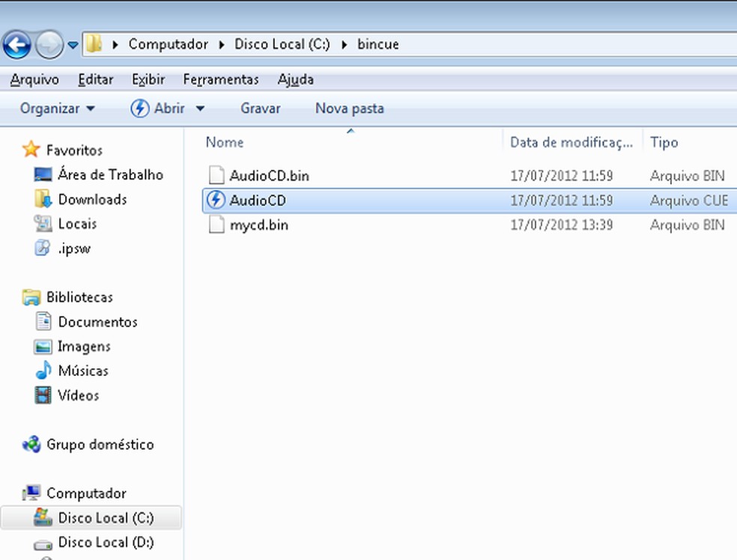Screen dimensions: 737x560
Task: Select Disco Local (D:) in tree
Action: click(x=106, y=542)
